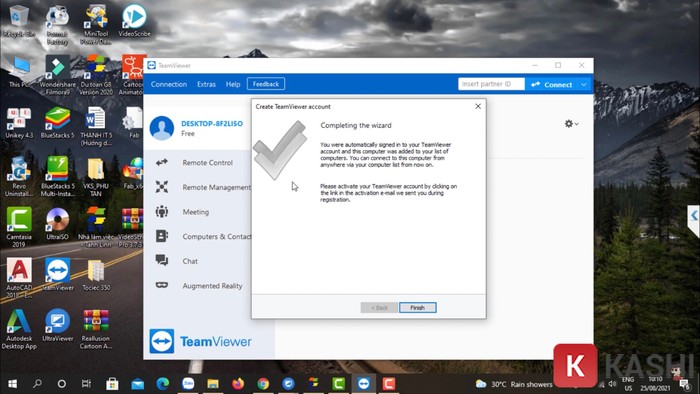
Task: Open the settings gear dropdown
Action: (571, 124)
